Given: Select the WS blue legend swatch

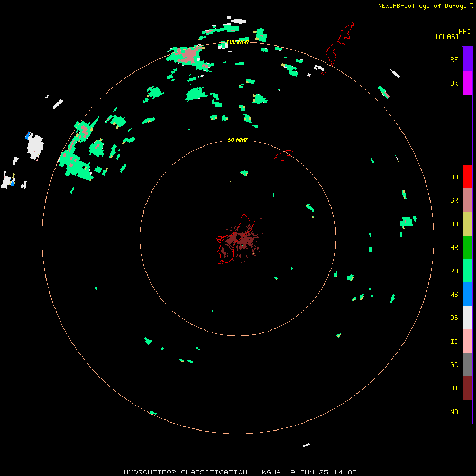Looking at the screenshot, I should [x=467, y=294].
